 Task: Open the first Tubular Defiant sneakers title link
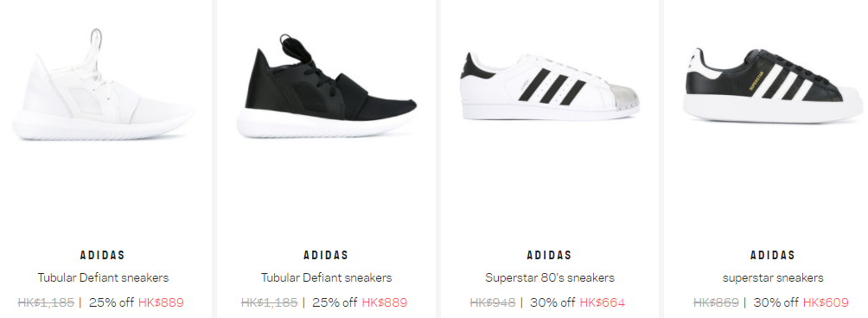tap(103, 277)
